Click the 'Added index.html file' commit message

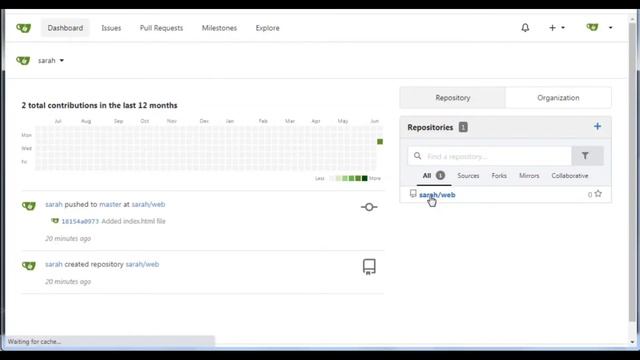click(133, 221)
